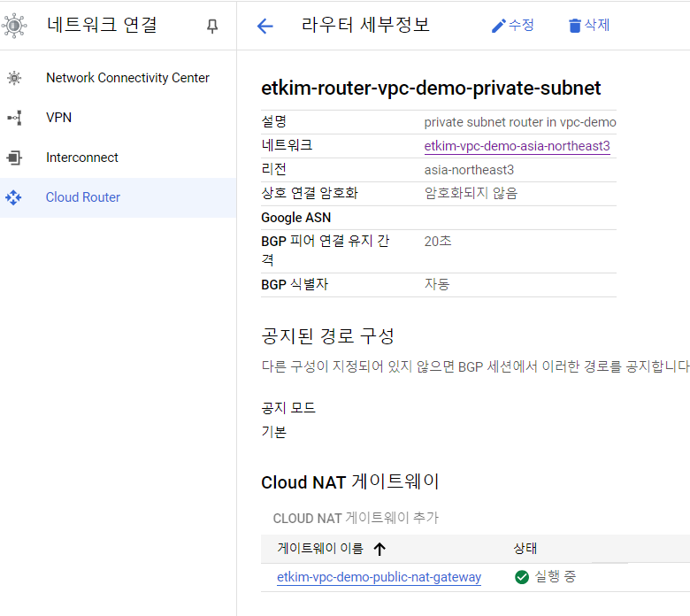The image size is (690, 616).
Task: Click the Google ASN label
Action: (295, 218)
